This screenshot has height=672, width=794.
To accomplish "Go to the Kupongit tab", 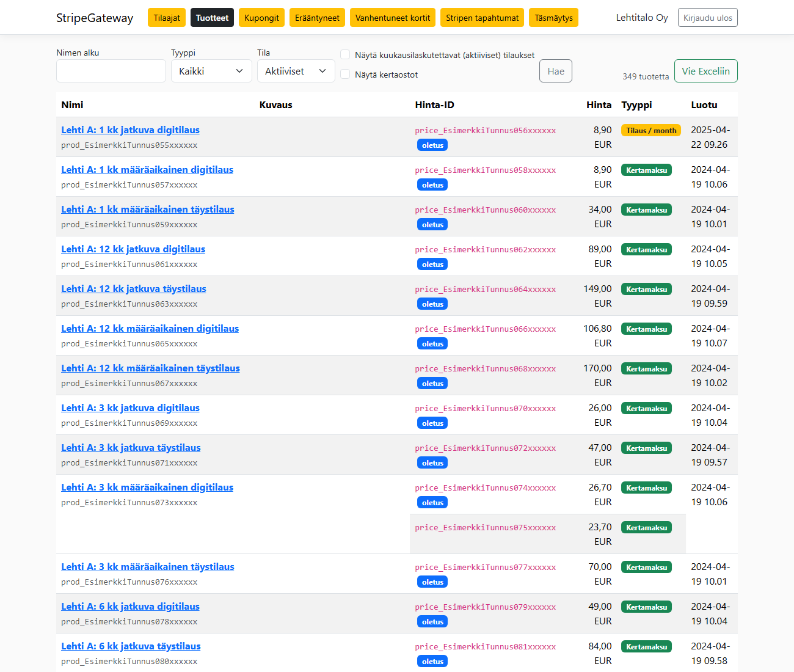I will [261, 18].
